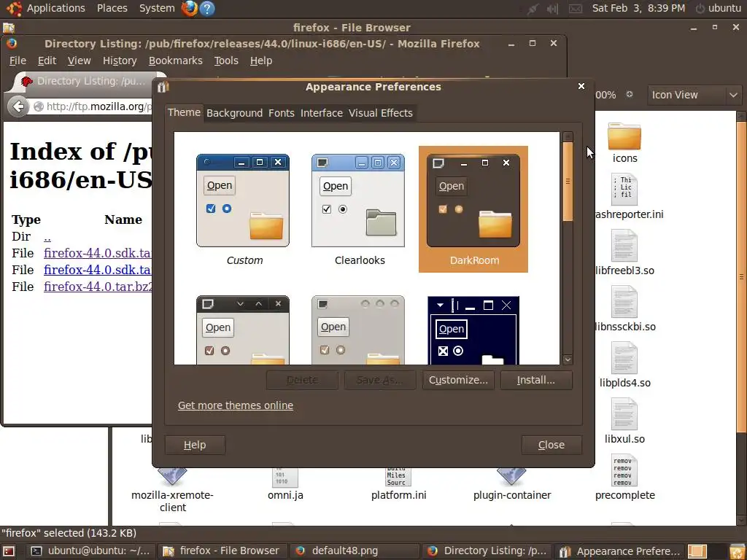Select the plugin-container file icon
Viewport: 747px width, 560px height.
pyautogui.click(x=511, y=483)
